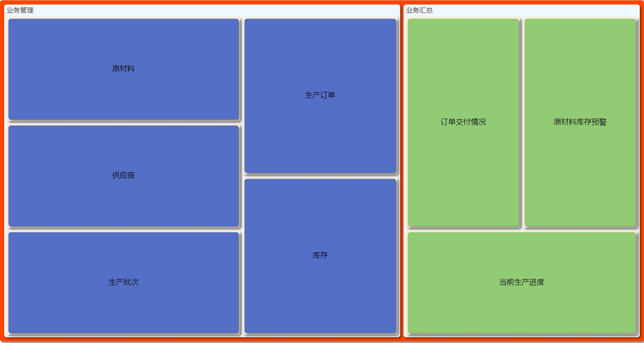Click the 业务管理 panel title
This screenshot has height=343, width=644.
20,10
